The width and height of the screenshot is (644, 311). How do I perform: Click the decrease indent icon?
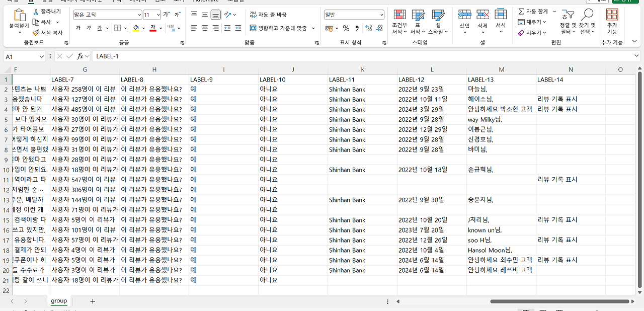pos(227,28)
